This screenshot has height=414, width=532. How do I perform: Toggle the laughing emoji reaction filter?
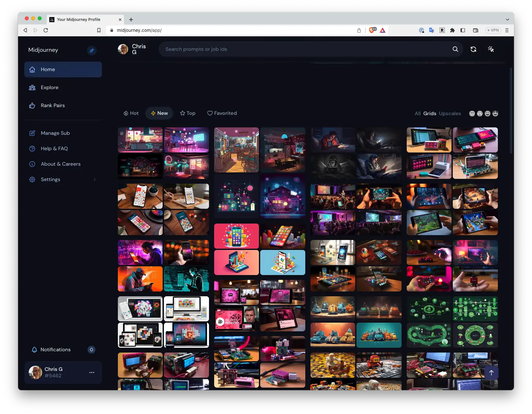488,113
